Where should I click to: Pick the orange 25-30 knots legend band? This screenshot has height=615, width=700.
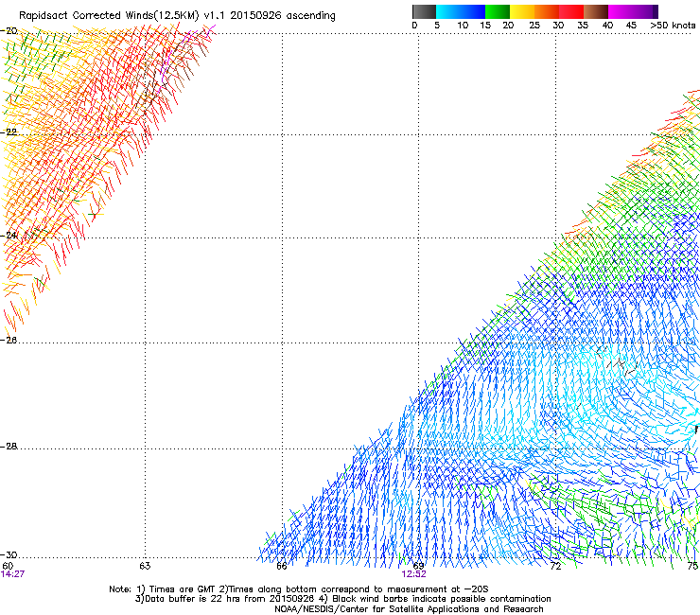click(547, 11)
